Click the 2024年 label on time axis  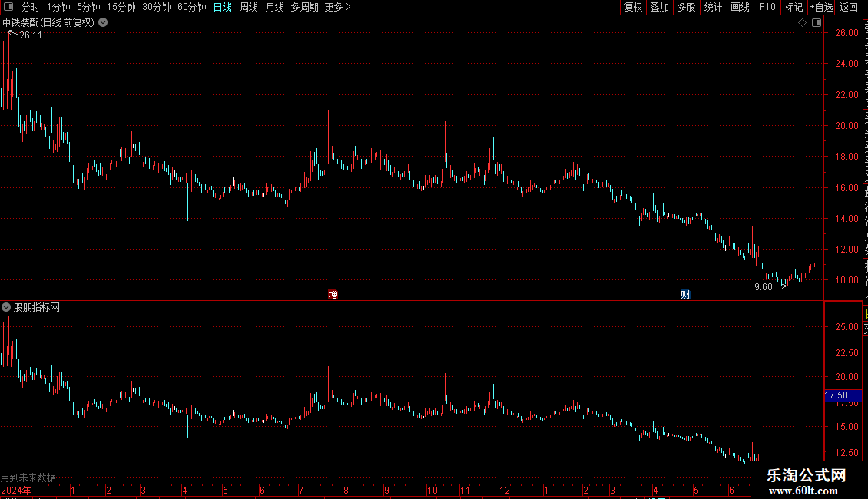tap(16, 490)
